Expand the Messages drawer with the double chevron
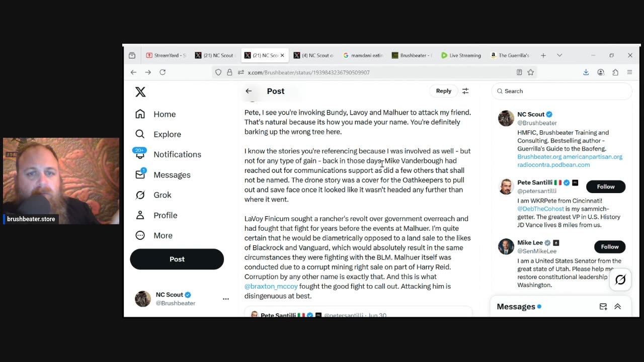 coord(617,307)
